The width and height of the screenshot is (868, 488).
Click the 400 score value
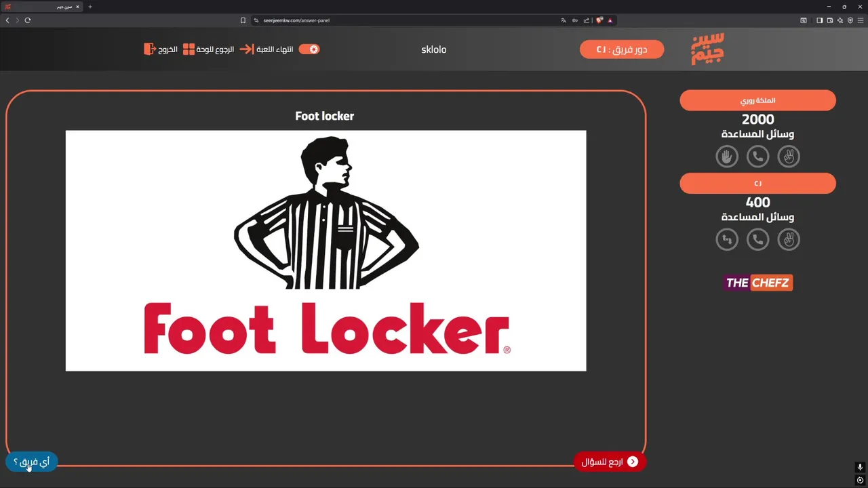tap(758, 203)
